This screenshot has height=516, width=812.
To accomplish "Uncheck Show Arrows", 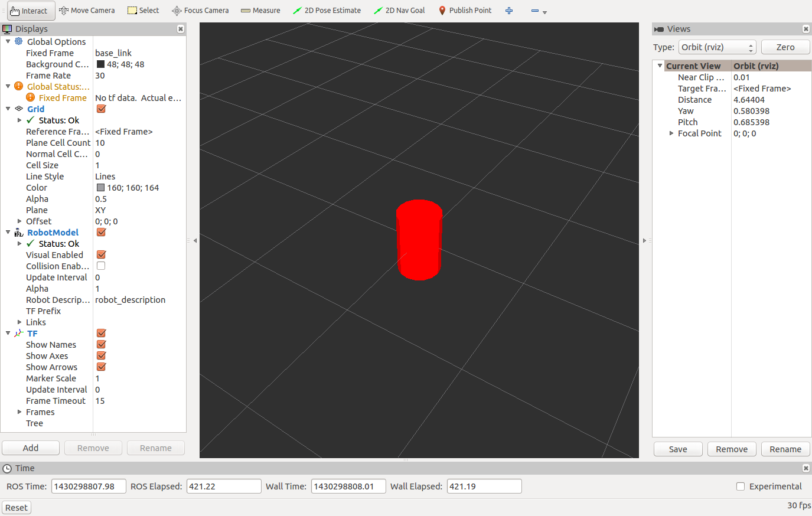I will pyautogui.click(x=101, y=367).
